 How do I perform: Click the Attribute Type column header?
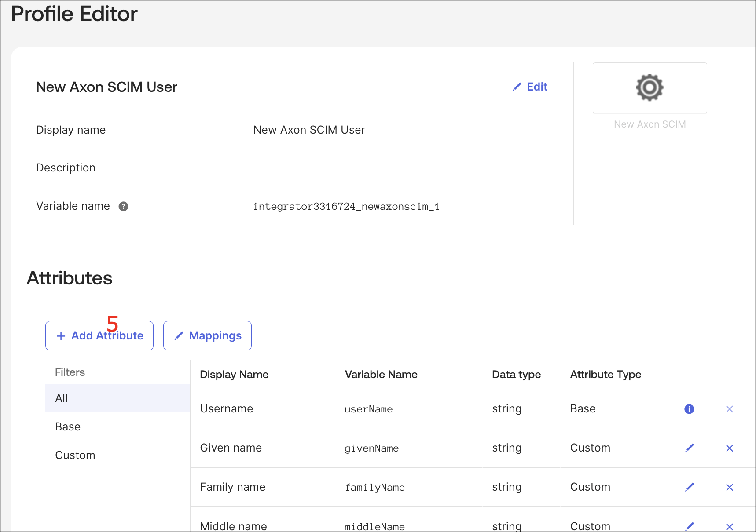[x=606, y=375]
